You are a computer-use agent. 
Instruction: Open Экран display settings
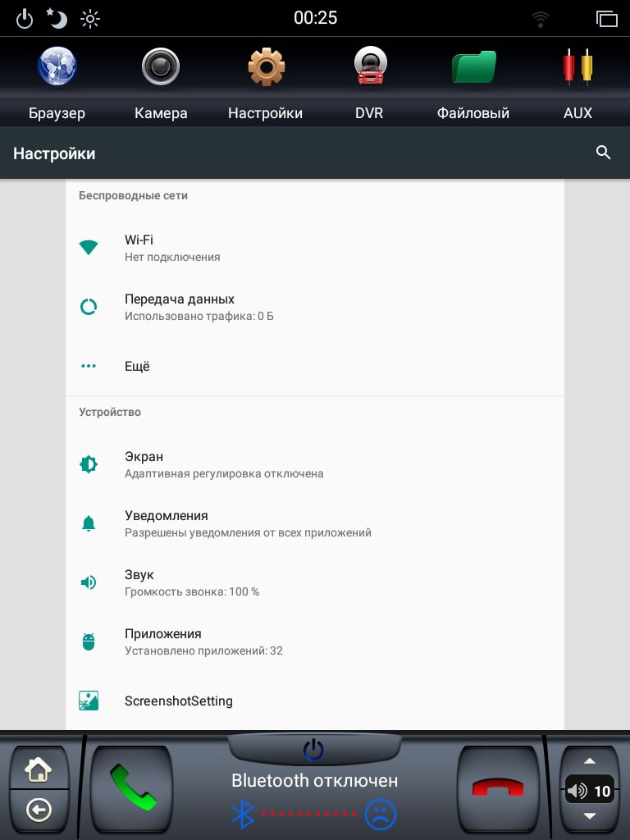coord(315,464)
